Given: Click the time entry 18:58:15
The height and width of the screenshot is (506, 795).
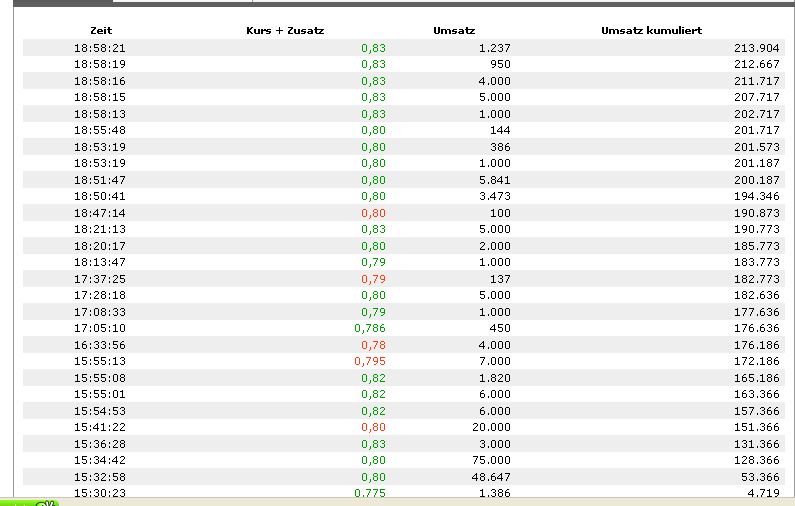Looking at the screenshot, I should 100,97.
